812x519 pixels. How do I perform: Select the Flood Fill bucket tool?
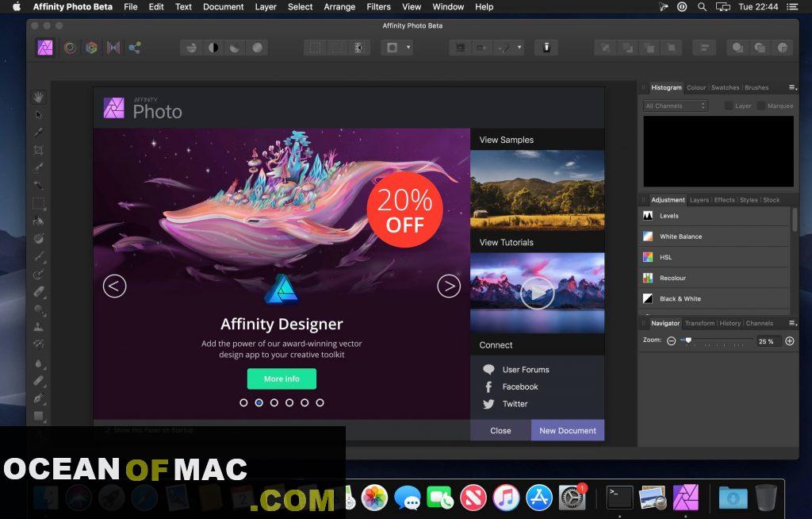[38, 221]
